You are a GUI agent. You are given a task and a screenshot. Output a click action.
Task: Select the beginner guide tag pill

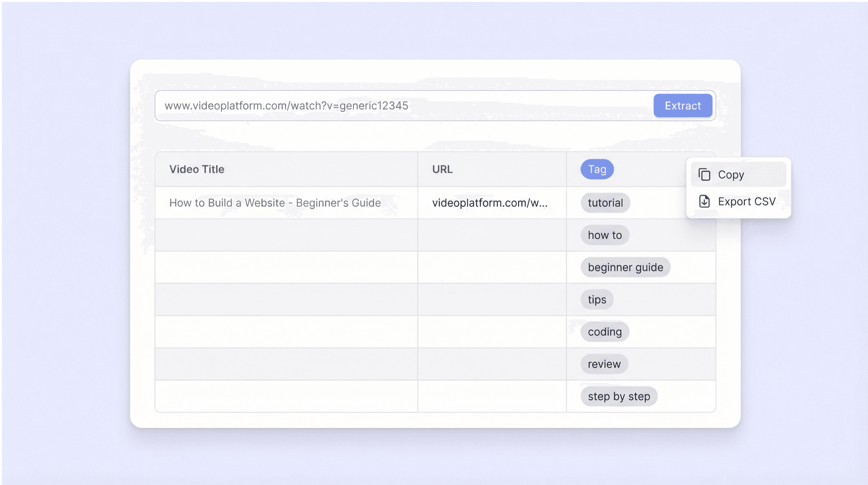(x=625, y=267)
